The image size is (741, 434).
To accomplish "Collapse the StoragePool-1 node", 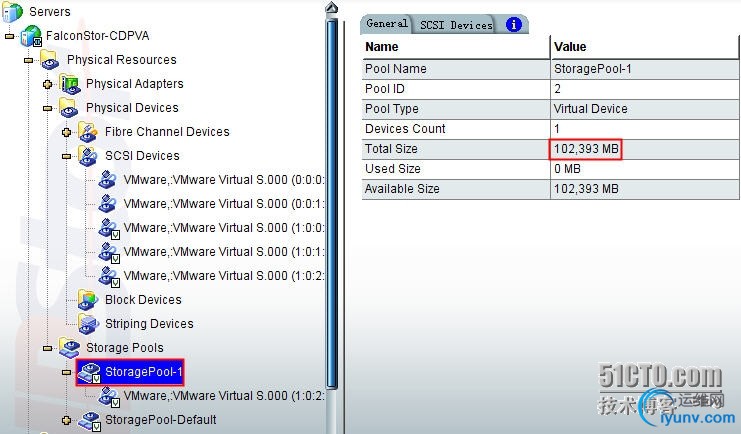I will pos(67,373).
